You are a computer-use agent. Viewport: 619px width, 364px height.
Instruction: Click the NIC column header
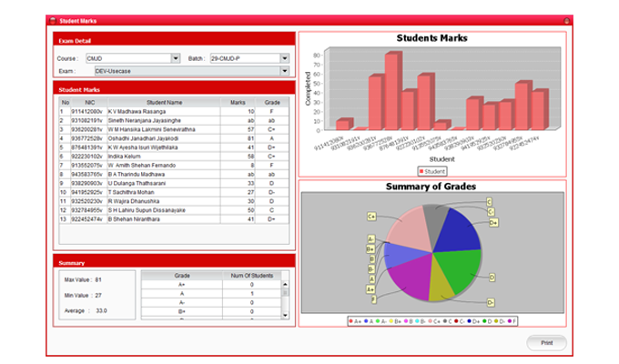click(89, 102)
